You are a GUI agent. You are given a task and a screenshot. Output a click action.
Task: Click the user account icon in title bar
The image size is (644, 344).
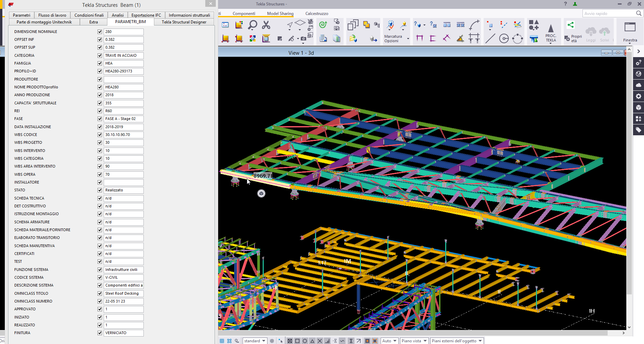[x=575, y=4]
